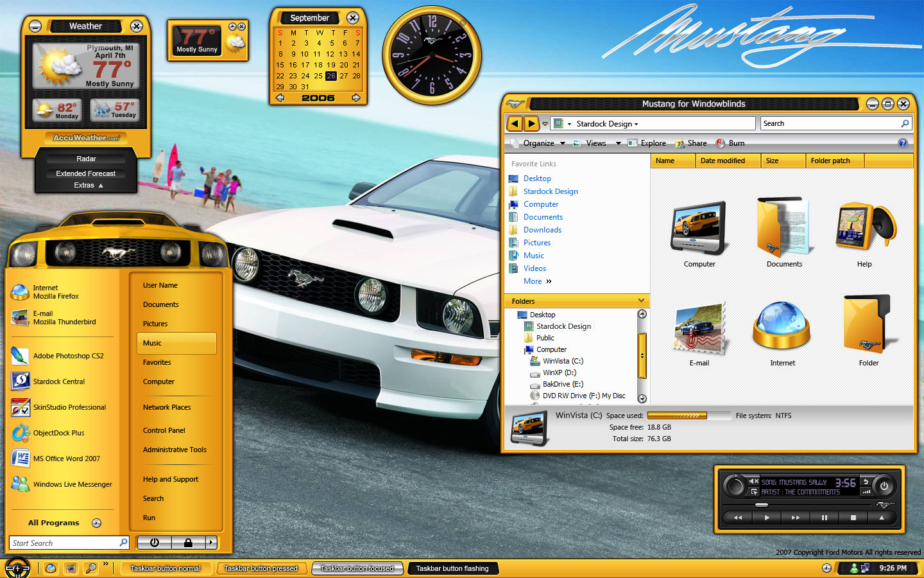
Task: Click Taskbar button flashing
Action: pyautogui.click(x=452, y=568)
